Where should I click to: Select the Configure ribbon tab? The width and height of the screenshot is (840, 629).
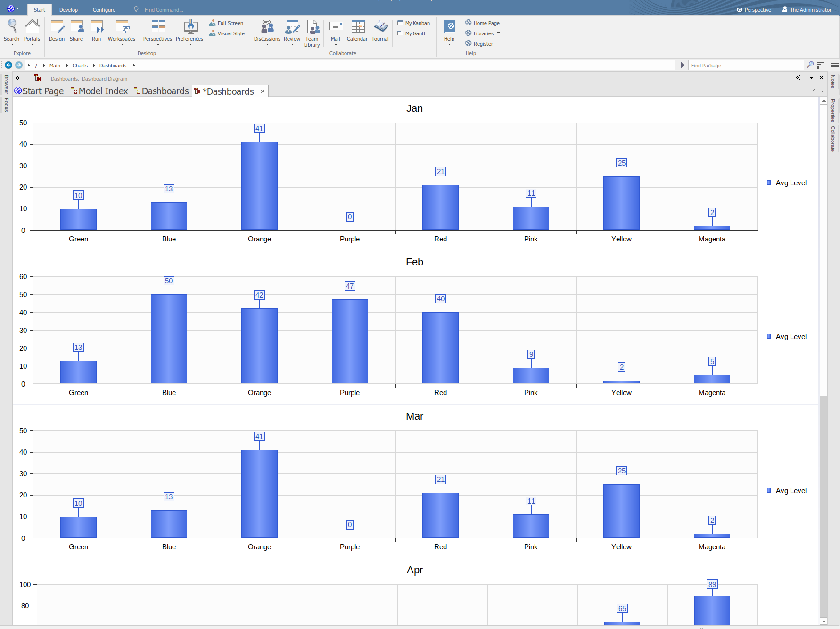point(104,10)
